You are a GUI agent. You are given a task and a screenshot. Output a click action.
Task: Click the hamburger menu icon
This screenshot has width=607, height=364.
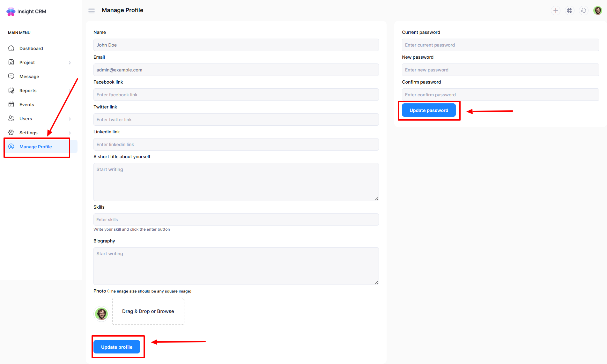point(92,11)
